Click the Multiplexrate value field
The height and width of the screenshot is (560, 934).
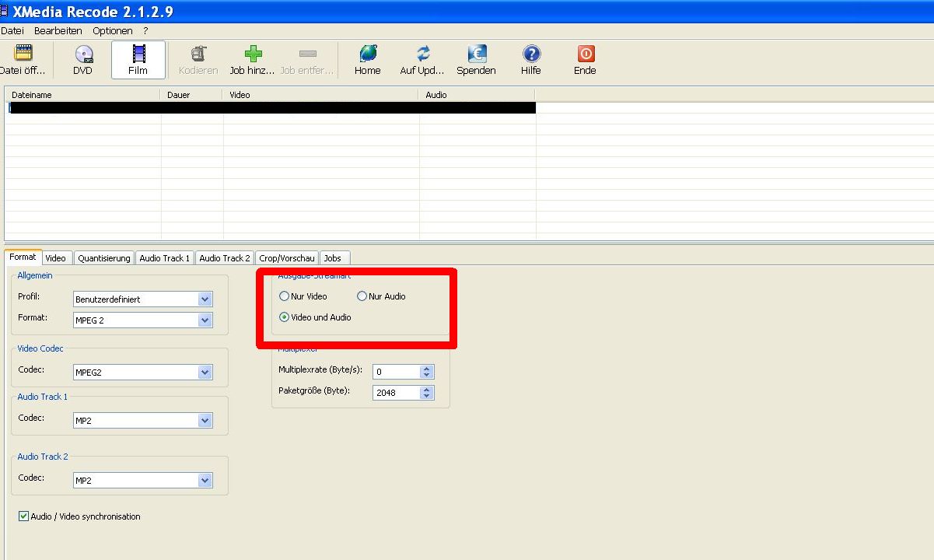397,373
